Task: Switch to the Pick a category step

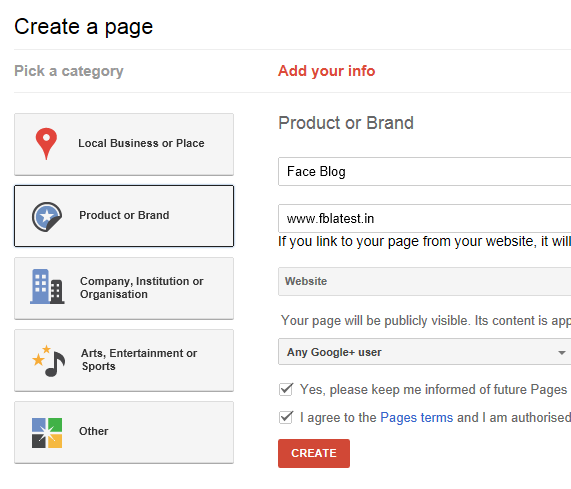Action: point(69,71)
